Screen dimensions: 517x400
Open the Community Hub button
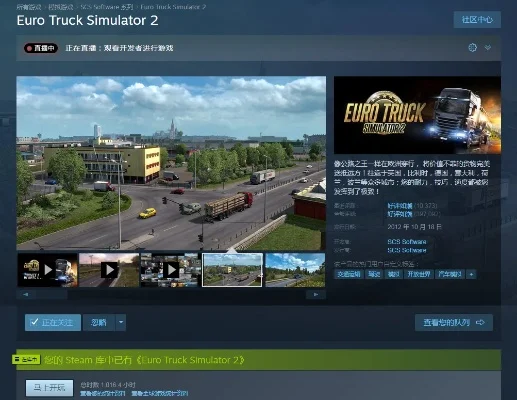tap(477, 20)
